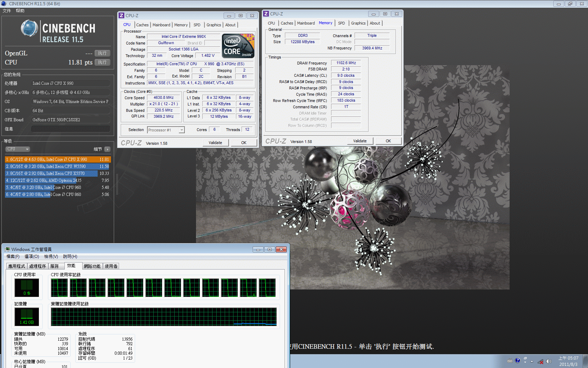Open the Task Manager 檔案(F) menu
588x368 pixels.
13,257
